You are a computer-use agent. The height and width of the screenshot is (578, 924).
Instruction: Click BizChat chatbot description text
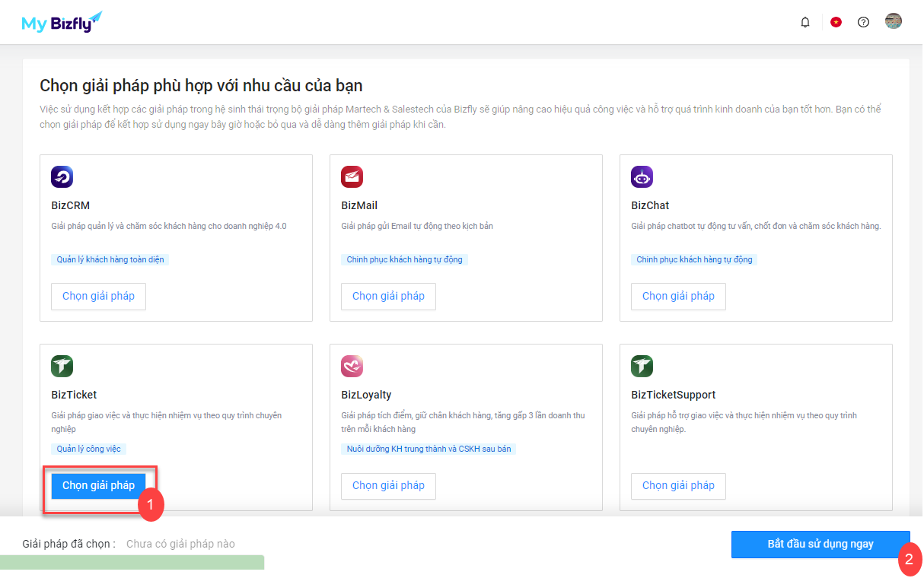(x=756, y=226)
